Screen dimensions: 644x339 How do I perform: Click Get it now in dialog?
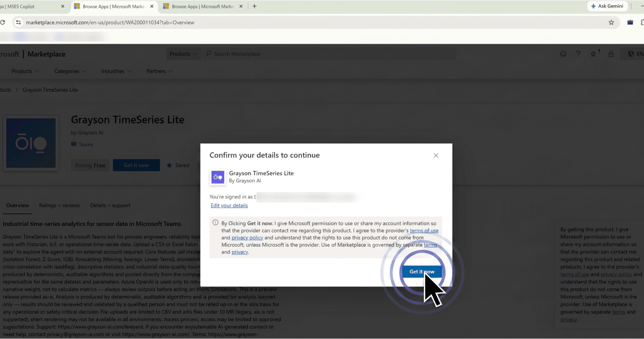[422, 272]
